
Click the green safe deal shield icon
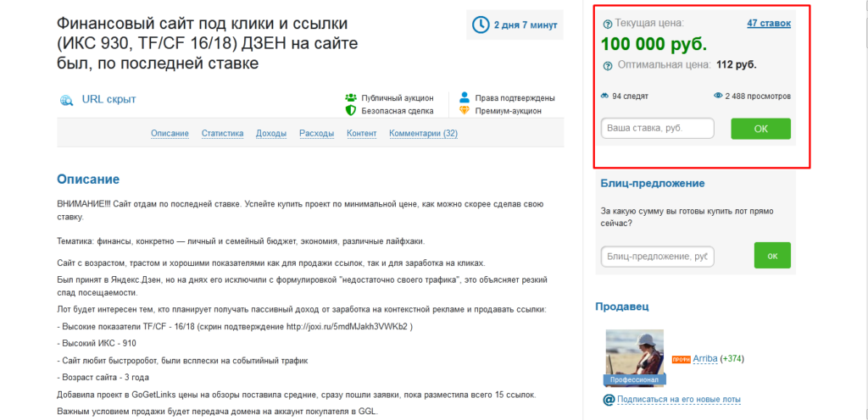350,110
